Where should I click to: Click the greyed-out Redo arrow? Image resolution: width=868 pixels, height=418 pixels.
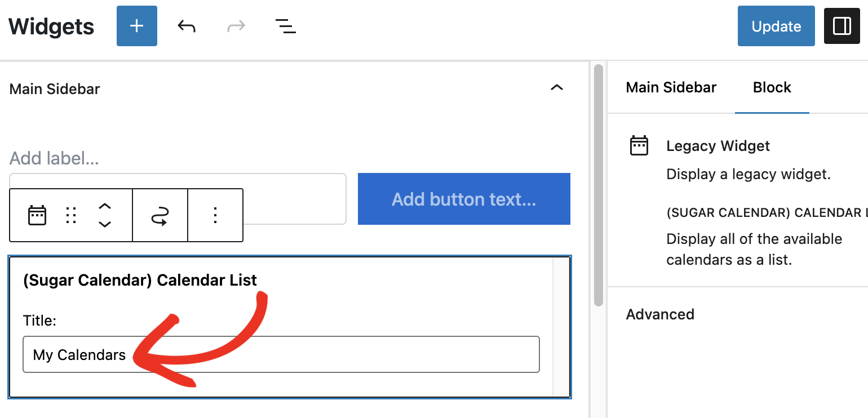pyautogui.click(x=236, y=26)
